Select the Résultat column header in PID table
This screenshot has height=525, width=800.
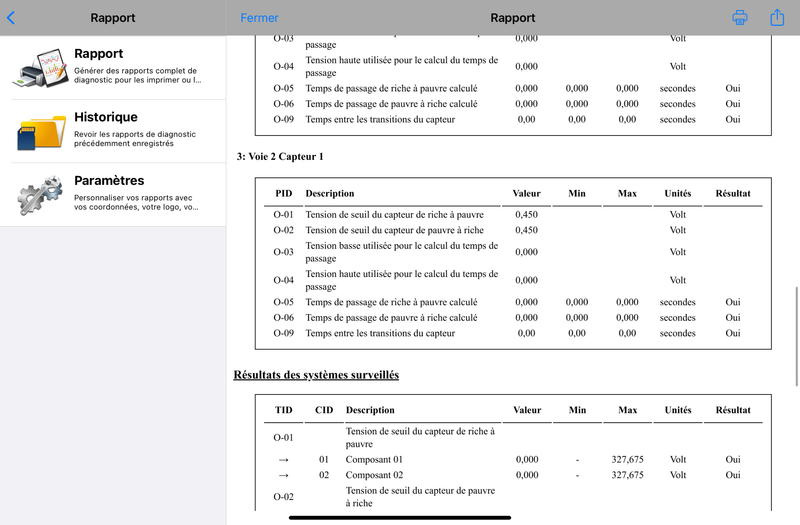(733, 193)
